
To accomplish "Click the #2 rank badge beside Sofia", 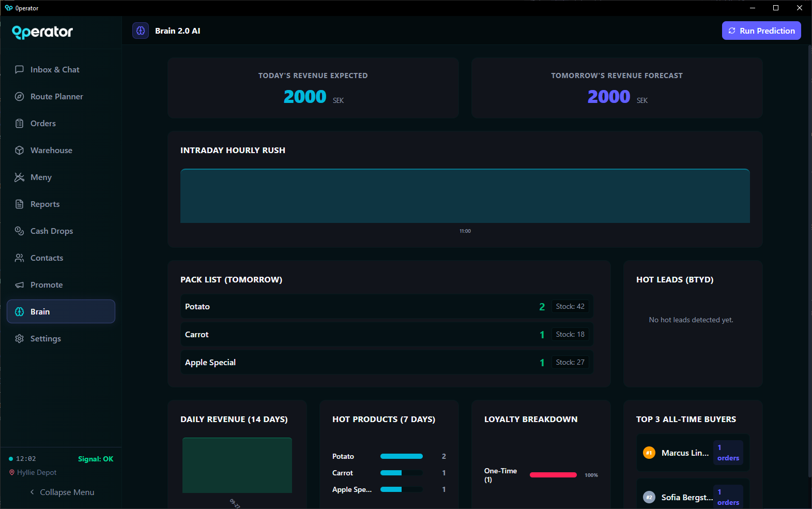I will [649, 497].
